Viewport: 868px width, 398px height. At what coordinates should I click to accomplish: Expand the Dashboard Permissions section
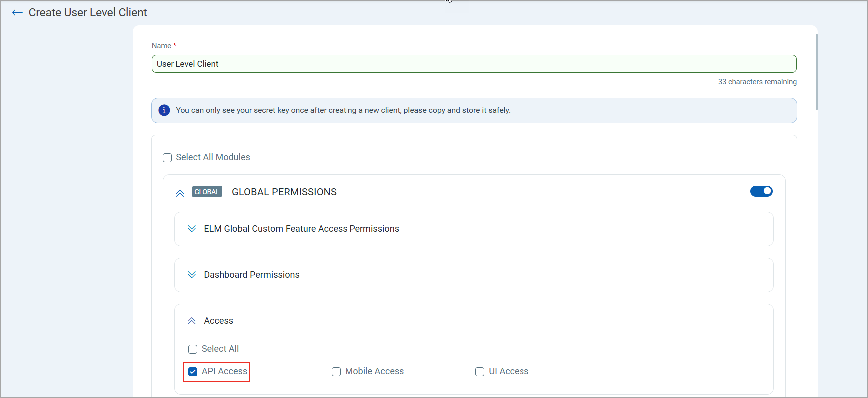pos(192,275)
